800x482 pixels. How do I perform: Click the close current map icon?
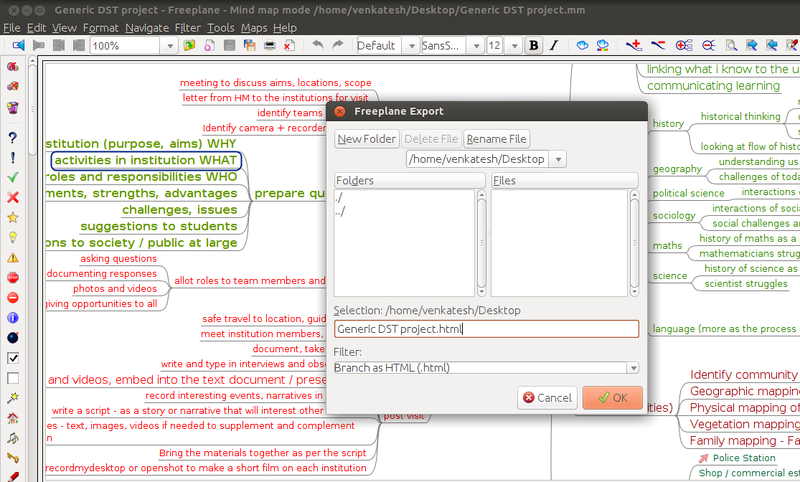click(x=289, y=45)
